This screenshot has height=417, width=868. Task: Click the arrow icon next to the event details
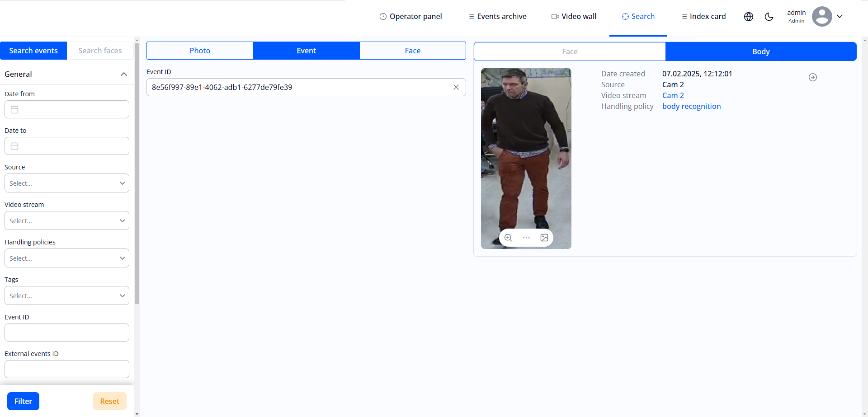[813, 77]
